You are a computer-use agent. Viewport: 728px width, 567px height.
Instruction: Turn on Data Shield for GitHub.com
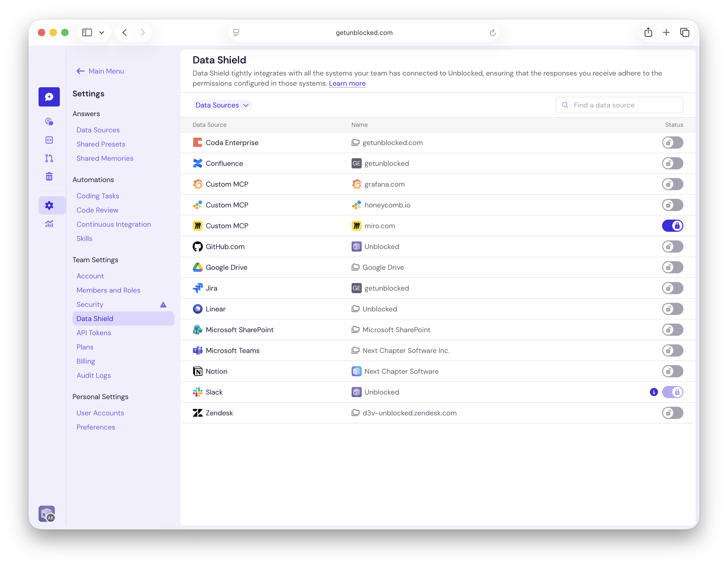672,246
